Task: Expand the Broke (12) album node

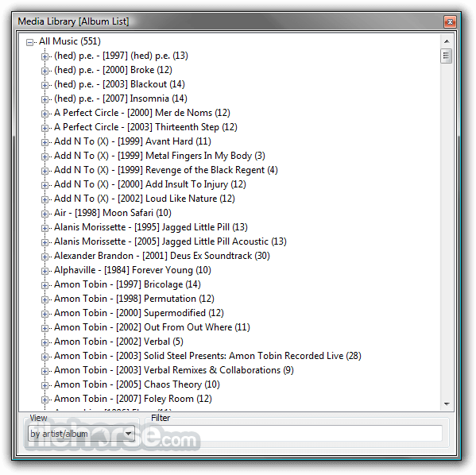Action: point(45,71)
